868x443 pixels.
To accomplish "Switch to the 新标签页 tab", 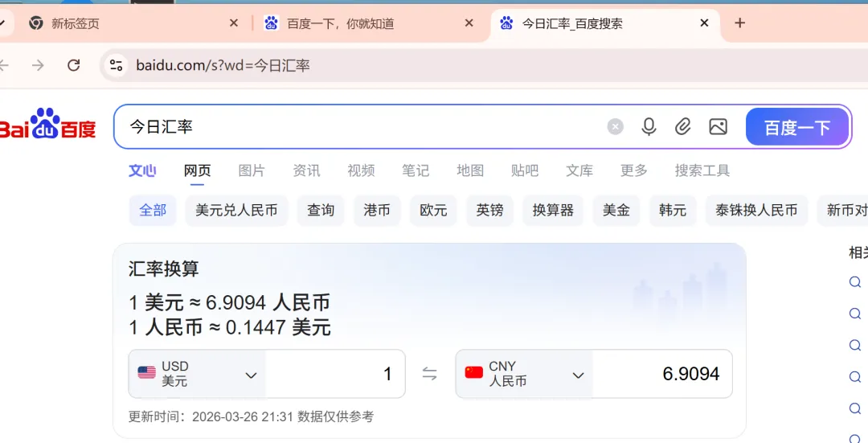I will (131, 23).
